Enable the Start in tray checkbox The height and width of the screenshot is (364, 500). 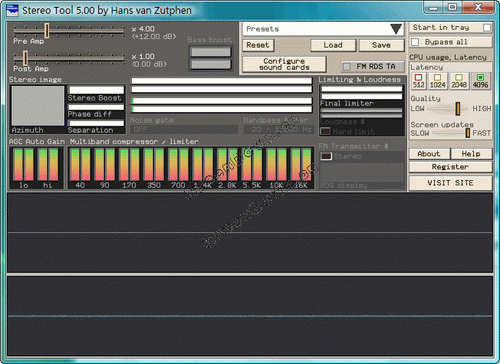(x=487, y=28)
